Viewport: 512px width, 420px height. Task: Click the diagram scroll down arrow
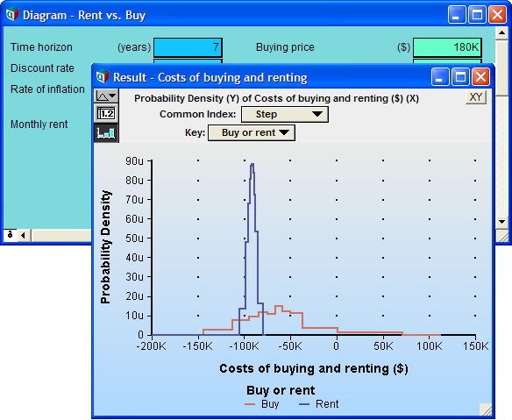(501, 222)
